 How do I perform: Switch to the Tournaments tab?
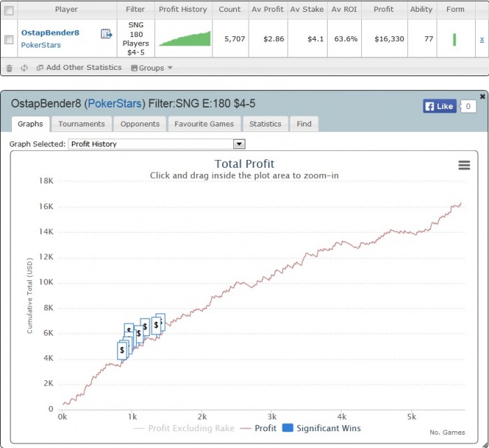pos(82,124)
